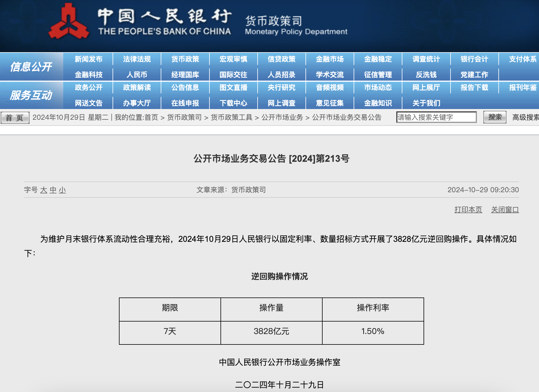Click the 搜索 search button
This screenshot has width=539, height=392.
495,117
